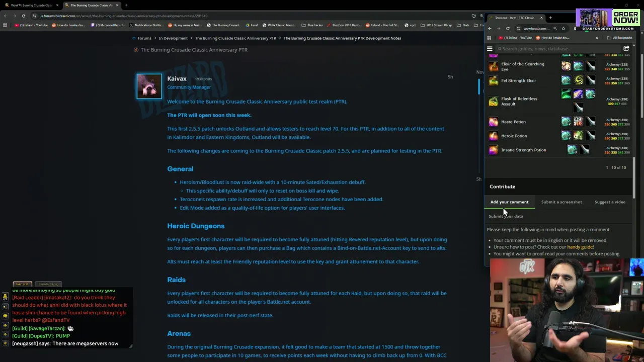This screenshot has width=644, height=362.
Task: Click the Fel Strength Elixir link
Action: coord(519,80)
